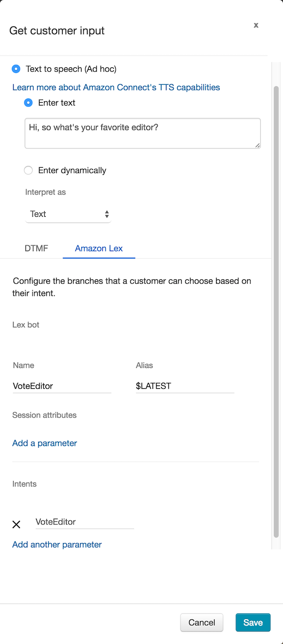The height and width of the screenshot is (644, 283).
Task: Click Add another parameter under Intents
Action: tap(57, 545)
